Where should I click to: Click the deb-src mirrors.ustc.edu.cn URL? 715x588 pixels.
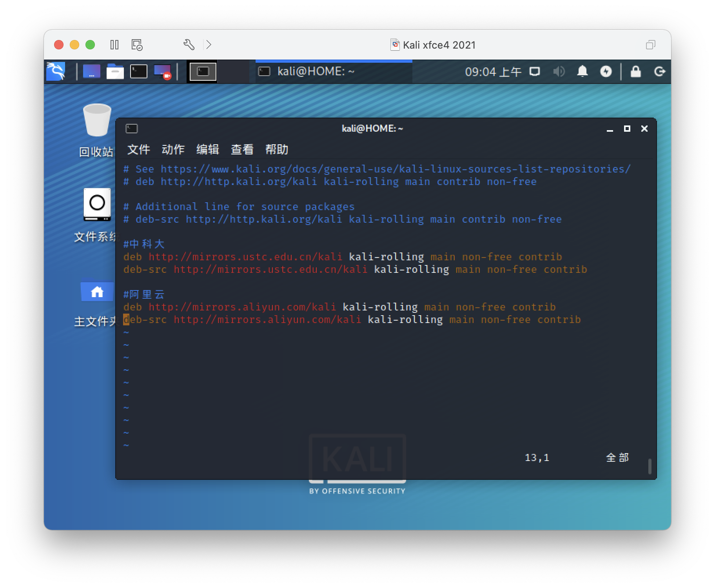pyautogui.click(x=270, y=269)
